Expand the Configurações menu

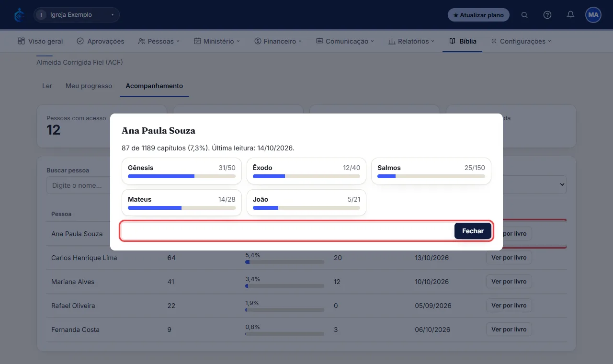point(521,41)
